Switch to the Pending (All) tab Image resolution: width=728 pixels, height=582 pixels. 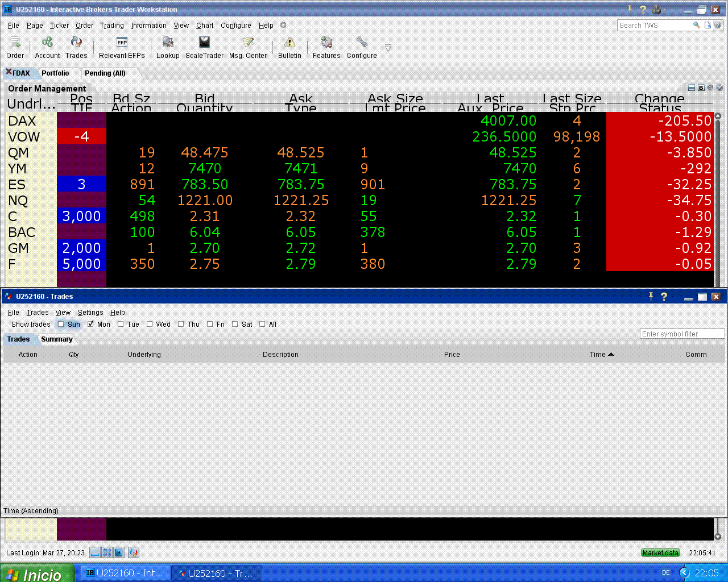point(105,73)
